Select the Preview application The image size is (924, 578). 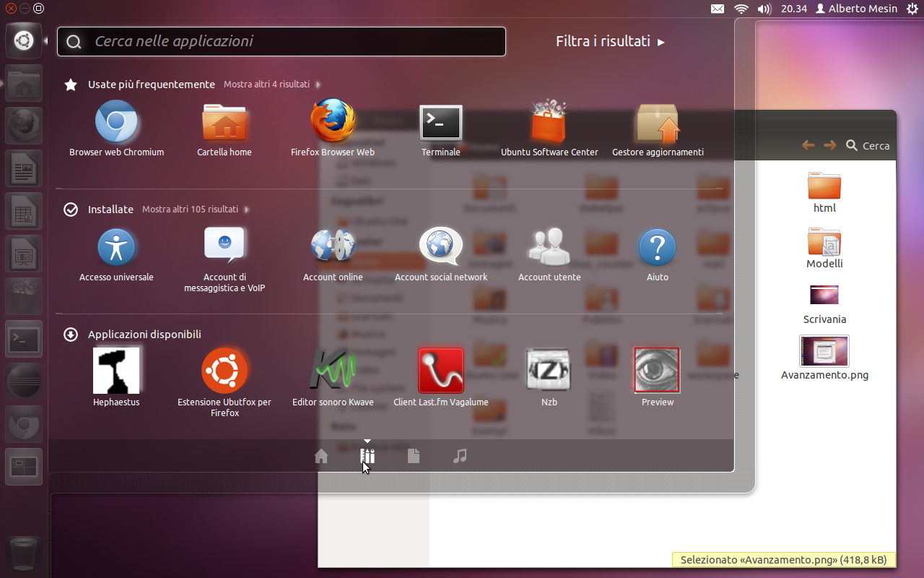pyautogui.click(x=657, y=370)
